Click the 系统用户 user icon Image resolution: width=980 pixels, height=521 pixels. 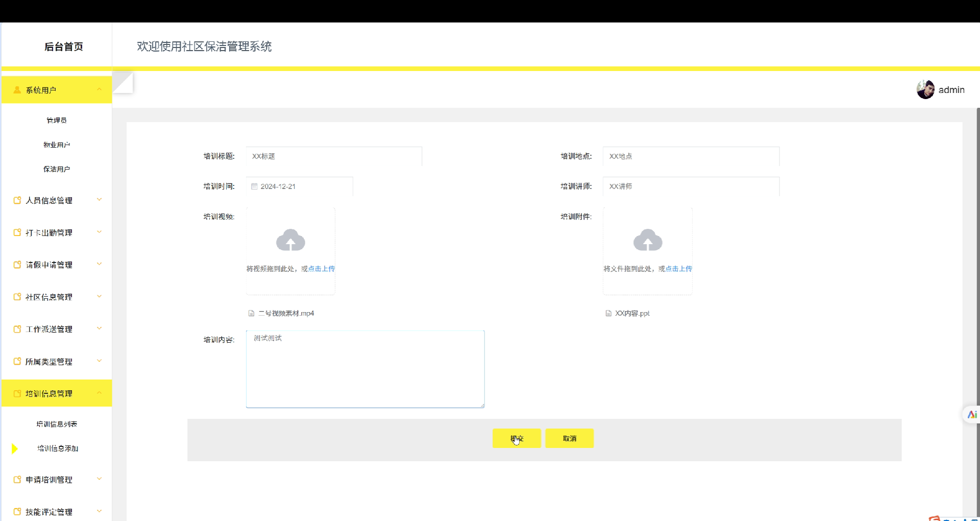17,90
